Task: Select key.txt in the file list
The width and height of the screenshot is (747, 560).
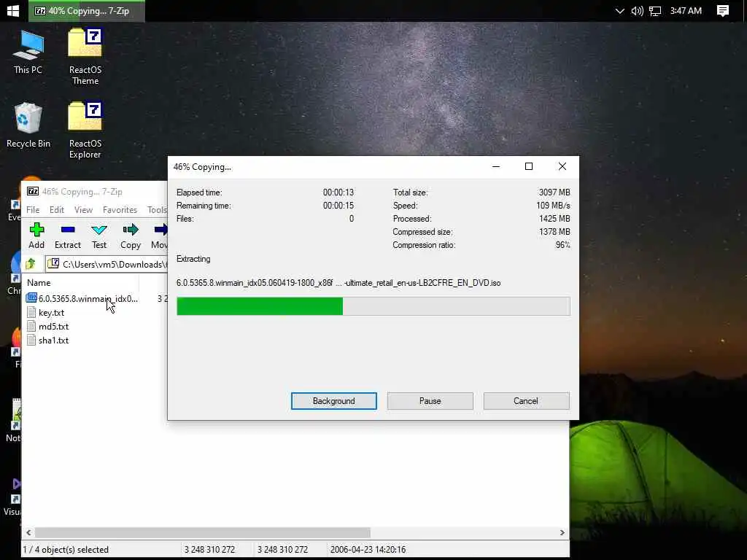Action: [x=51, y=312]
